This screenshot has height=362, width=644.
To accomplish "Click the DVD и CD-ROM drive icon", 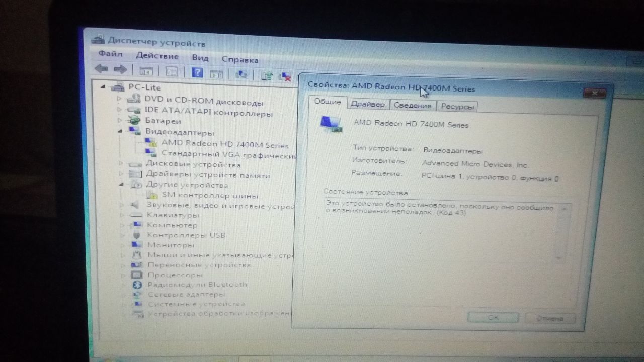I will [x=134, y=99].
